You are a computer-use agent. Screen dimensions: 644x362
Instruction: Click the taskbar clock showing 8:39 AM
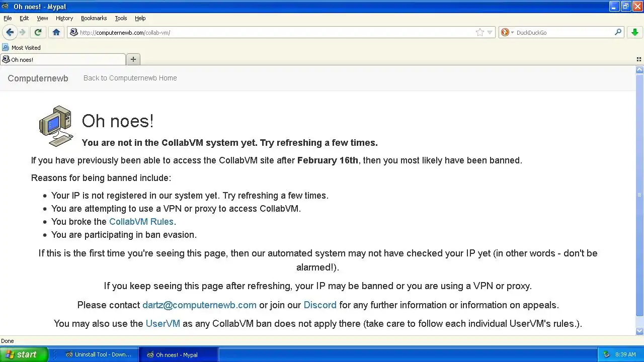tap(625, 354)
